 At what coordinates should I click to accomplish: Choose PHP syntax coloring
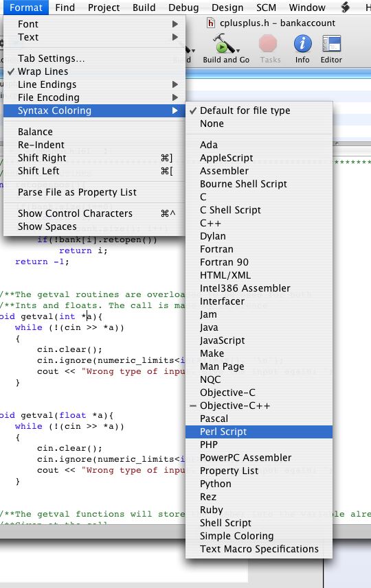tap(259, 445)
